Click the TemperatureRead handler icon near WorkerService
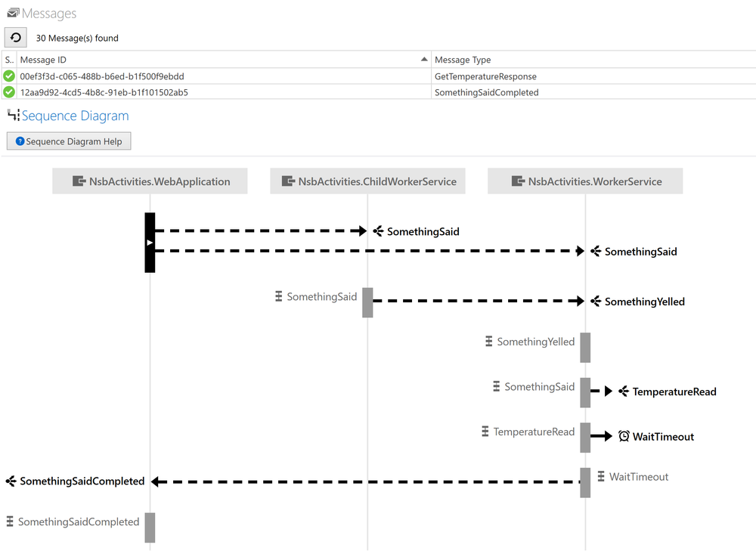The width and height of the screenshot is (756, 560). click(x=485, y=432)
